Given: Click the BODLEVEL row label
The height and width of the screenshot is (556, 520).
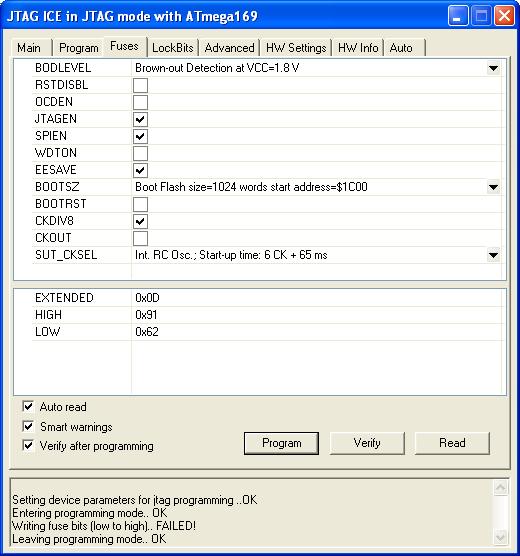Looking at the screenshot, I should 63,68.
